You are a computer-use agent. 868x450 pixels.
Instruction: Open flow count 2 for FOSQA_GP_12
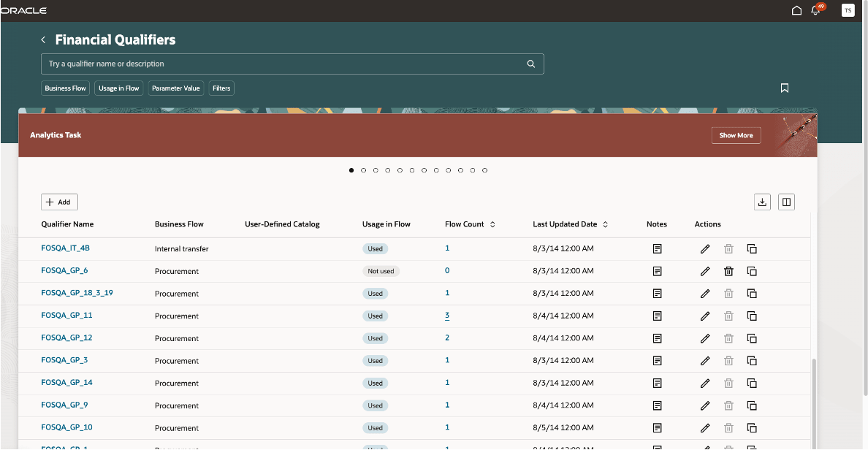(447, 337)
